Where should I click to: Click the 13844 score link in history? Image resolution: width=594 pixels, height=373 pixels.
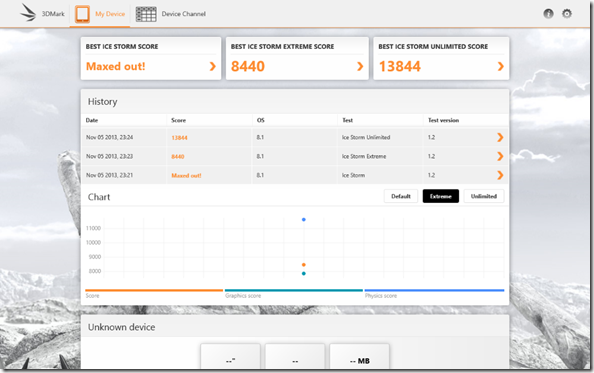point(179,138)
